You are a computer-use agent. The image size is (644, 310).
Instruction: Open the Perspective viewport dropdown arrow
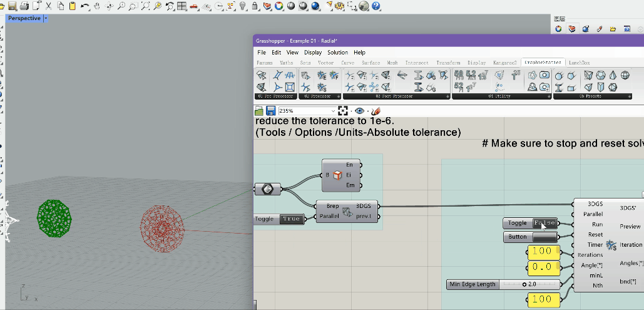point(46,18)
